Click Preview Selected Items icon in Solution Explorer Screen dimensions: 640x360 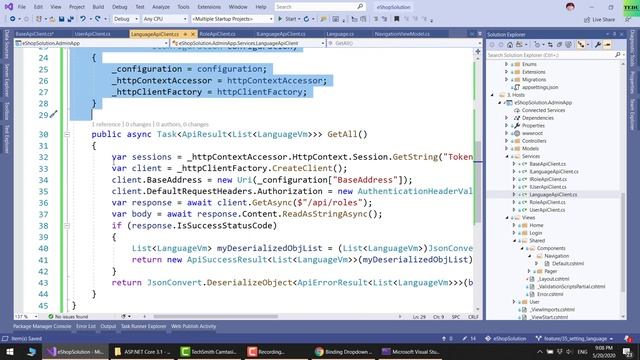click(x=607, y=45)
